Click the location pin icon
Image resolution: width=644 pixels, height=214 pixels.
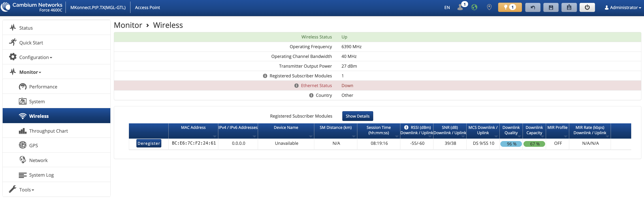tap(489, 7)
